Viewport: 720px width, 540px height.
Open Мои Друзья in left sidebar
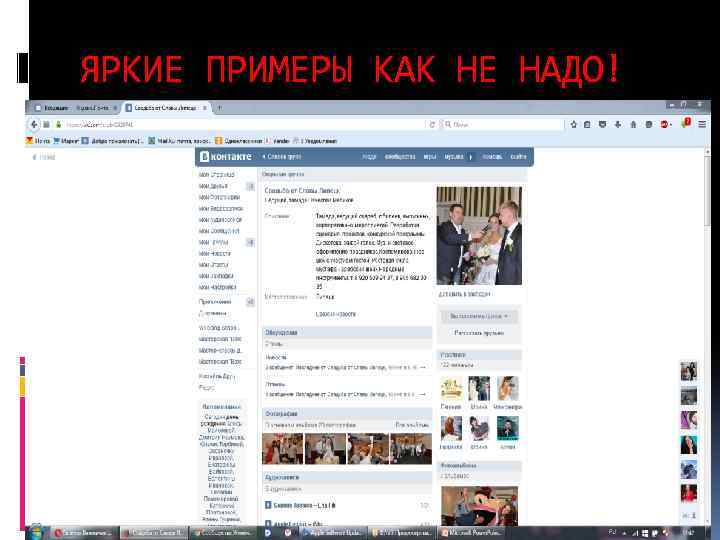pyautogui.click(x=213, y=186)
